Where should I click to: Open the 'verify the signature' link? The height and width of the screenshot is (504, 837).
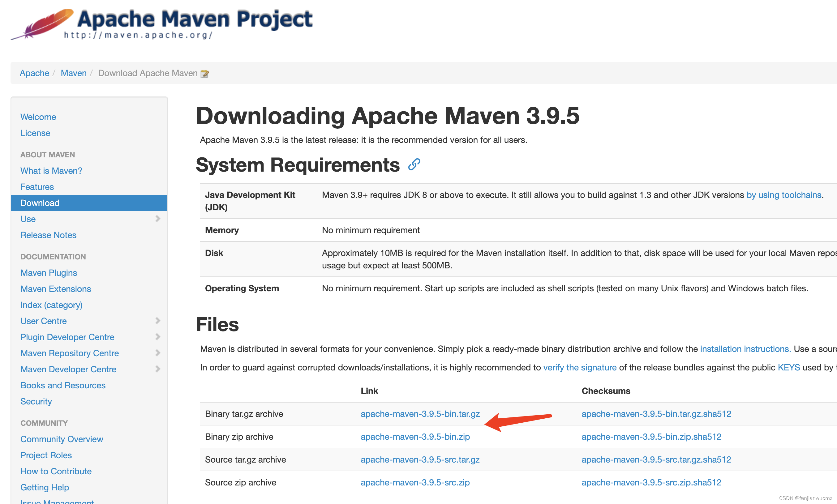coord(580,367)
